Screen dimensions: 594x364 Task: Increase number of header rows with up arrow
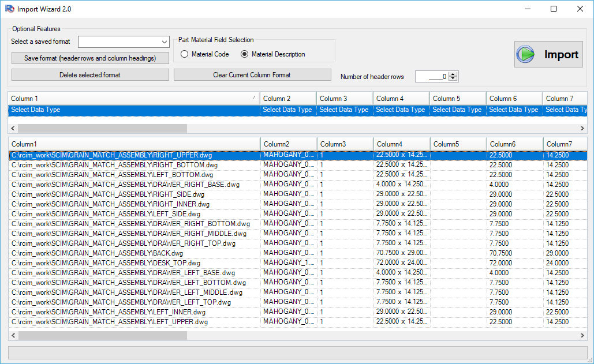pyautogui.click(x=453, y=74)
